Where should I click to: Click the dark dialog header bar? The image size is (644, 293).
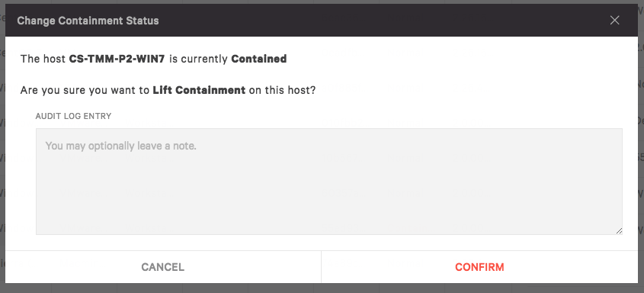pos(322,20)
